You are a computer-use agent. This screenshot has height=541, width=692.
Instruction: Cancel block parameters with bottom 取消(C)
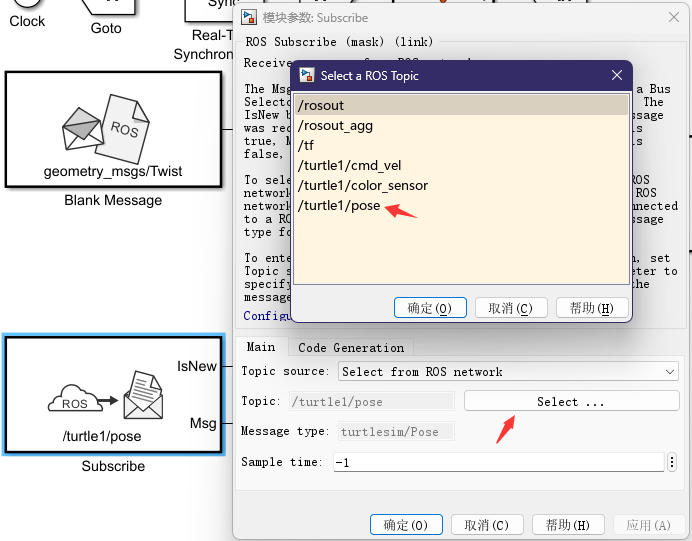pos(487,525)
